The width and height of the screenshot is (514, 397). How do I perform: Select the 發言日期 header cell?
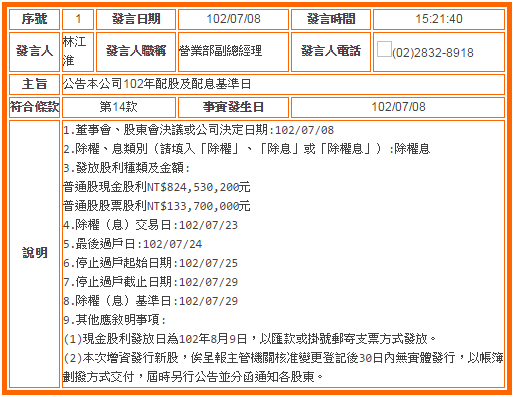point(136,19)
